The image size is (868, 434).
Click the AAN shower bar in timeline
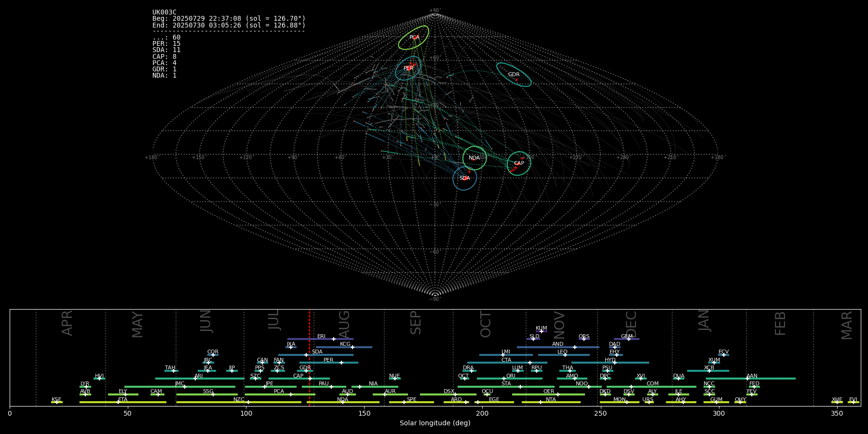[751, 379]
